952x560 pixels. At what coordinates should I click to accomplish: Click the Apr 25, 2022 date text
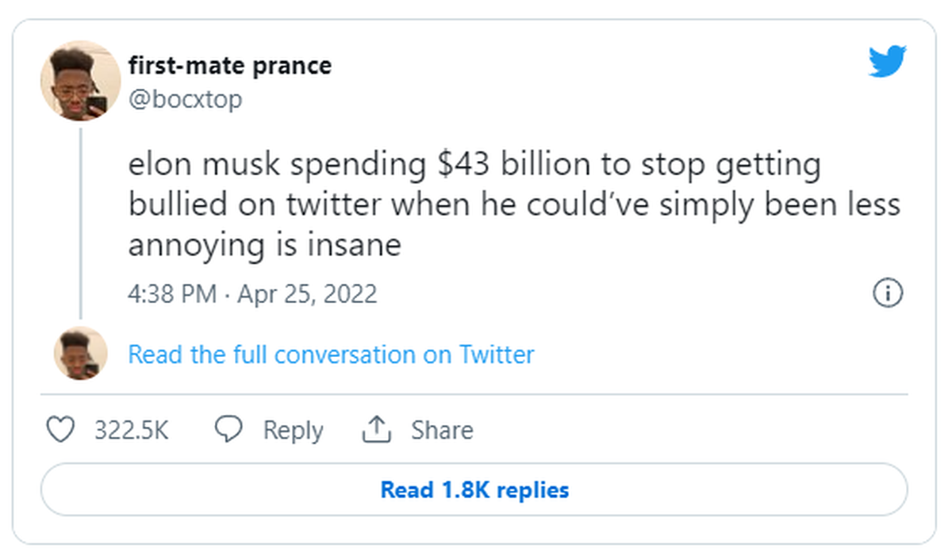pos(307,294)
